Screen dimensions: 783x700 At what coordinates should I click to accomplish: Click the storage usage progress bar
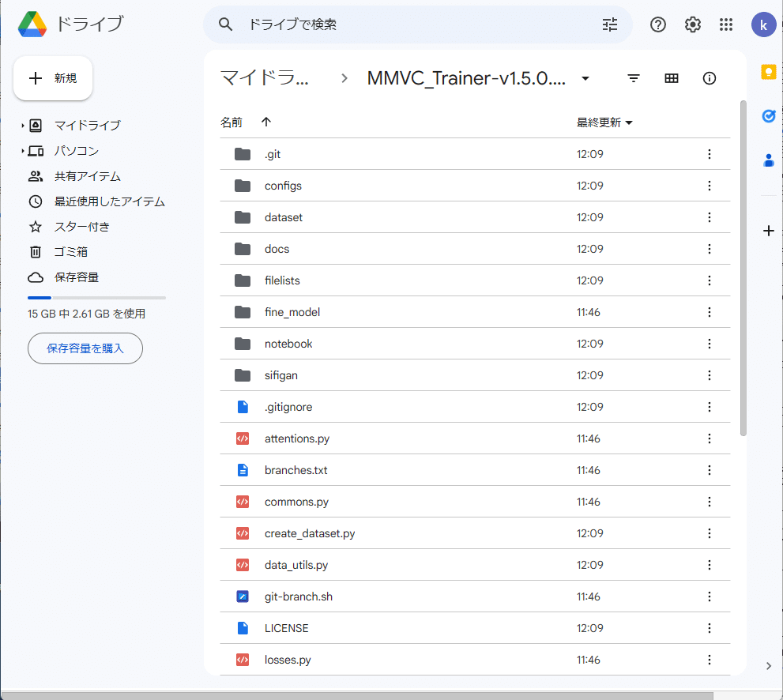coord(96,298)
